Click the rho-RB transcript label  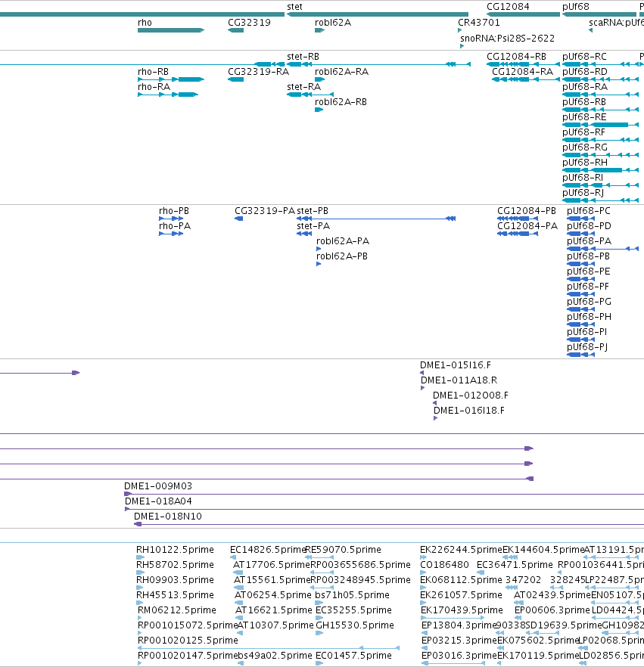[x=153, y=72]
